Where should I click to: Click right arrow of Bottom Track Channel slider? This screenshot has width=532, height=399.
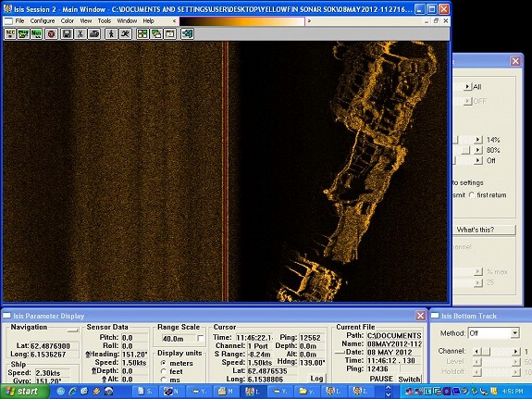pyautogui.click(x=516, y=352)
